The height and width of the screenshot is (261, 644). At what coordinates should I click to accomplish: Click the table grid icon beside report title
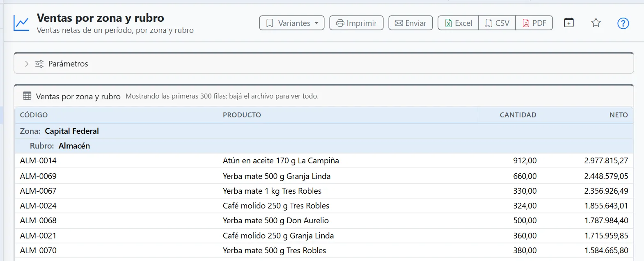[x=27, y=96]
